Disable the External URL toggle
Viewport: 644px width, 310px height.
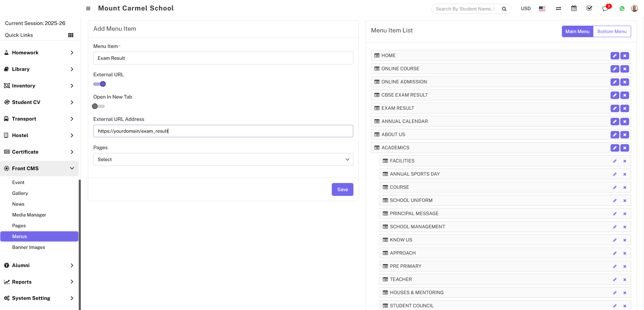(100, 84)
